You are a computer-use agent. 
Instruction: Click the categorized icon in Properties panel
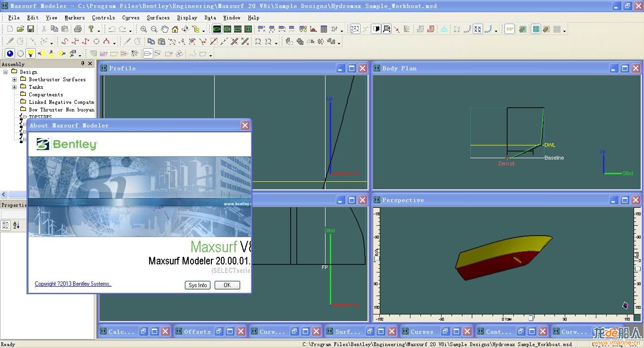tap(6, 226)
